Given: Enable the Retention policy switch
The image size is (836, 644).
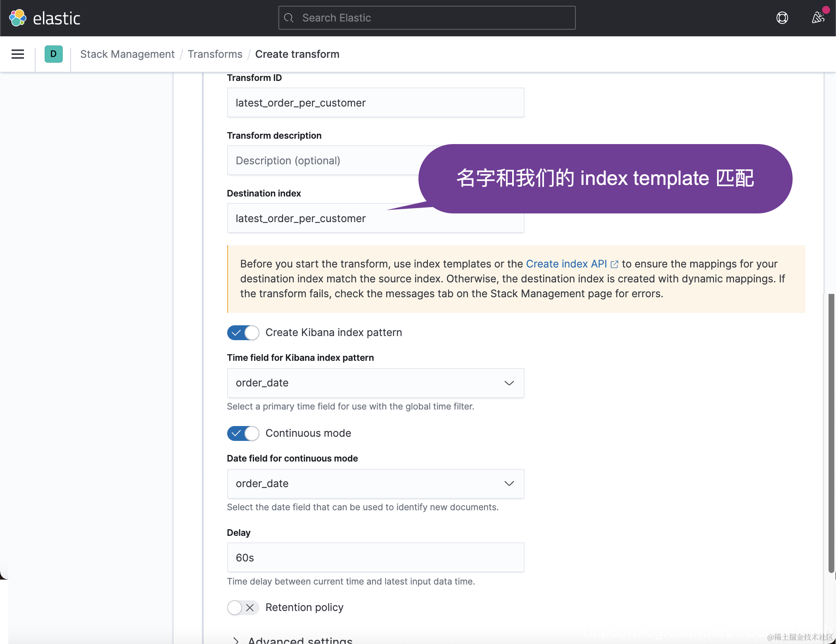Looking at the screenshot, I should click(x=243, y=608).
